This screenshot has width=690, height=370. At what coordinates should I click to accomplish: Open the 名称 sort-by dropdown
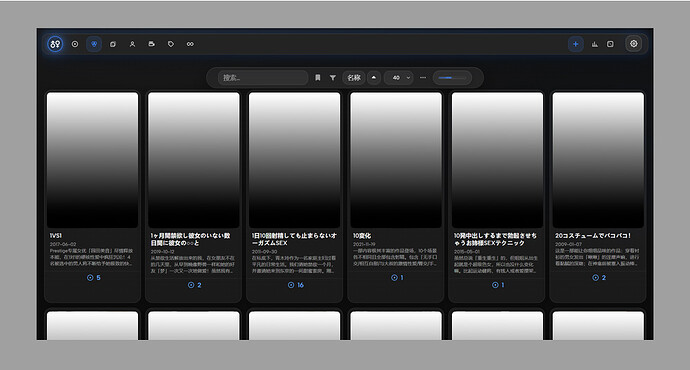click(x=354, y=78)
